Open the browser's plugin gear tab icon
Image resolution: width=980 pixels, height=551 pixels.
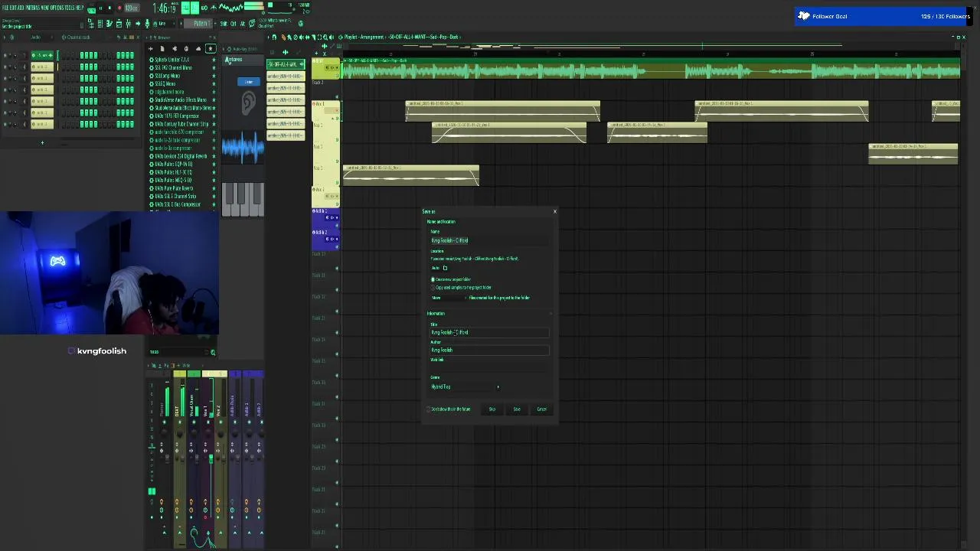point(186,48)
